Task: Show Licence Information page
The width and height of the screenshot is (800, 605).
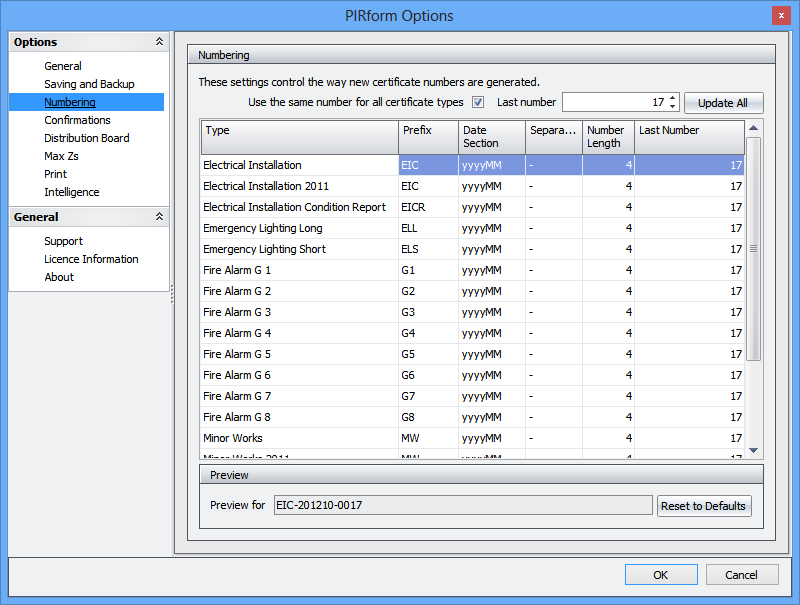Action: tap(91, 259)
